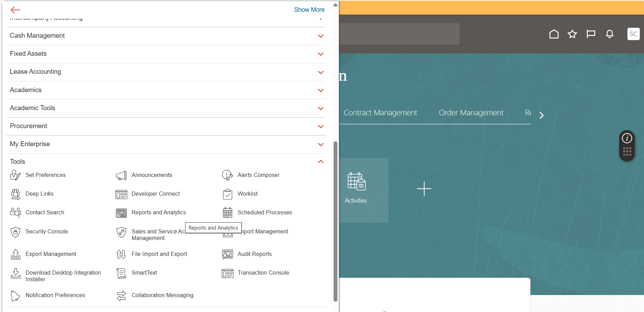Open Notifications bell icon
Image resolution: width=644 pixels, height=312 pixels.
coord(610,34)
